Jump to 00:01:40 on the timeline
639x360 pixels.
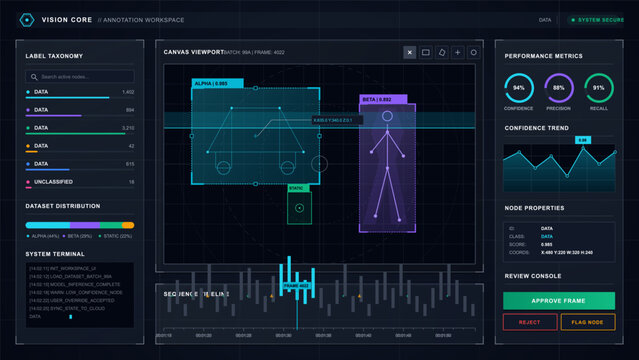pos(363,336)
